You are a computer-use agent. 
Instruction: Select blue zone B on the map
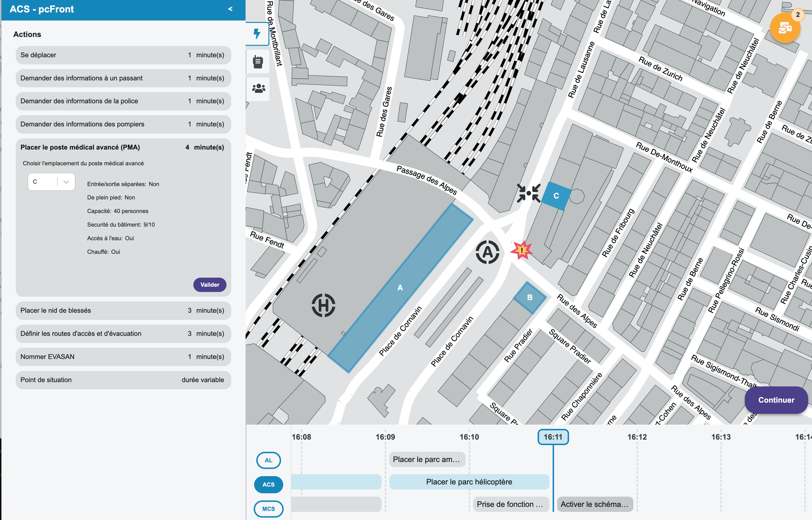(x=529, y=297)
